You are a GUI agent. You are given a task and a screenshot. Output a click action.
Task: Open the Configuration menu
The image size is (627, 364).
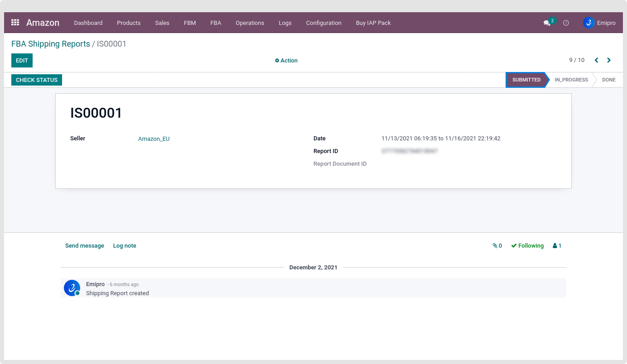click(x=323, y=23)
